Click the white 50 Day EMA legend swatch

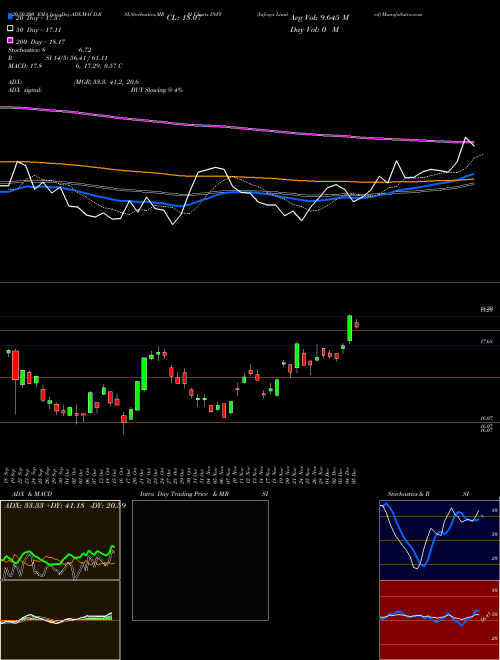[x=11, y=29]
